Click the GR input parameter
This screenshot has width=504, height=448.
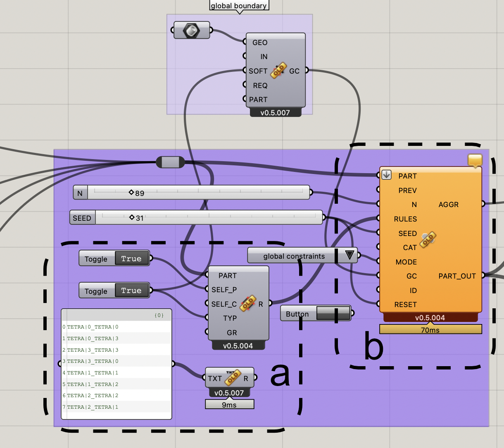232,333
